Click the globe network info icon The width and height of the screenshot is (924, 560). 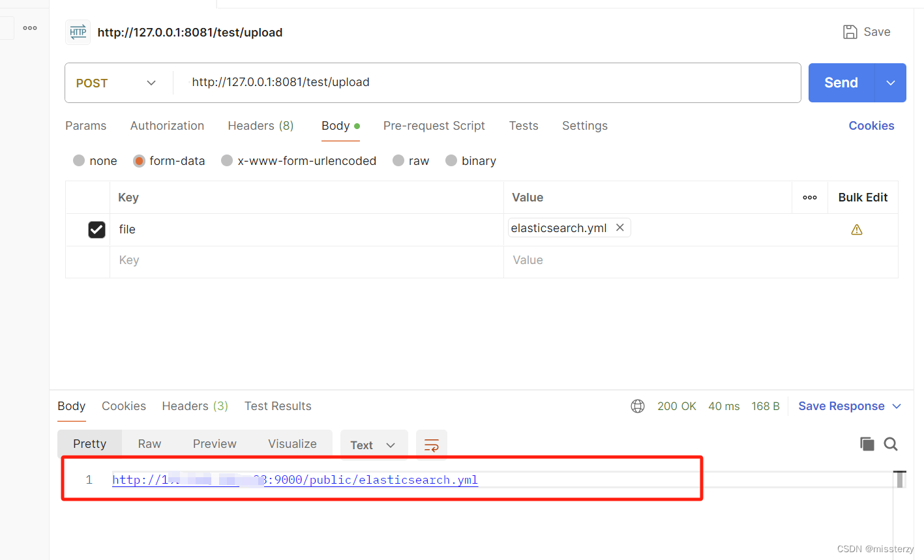[x=637, y=405]
